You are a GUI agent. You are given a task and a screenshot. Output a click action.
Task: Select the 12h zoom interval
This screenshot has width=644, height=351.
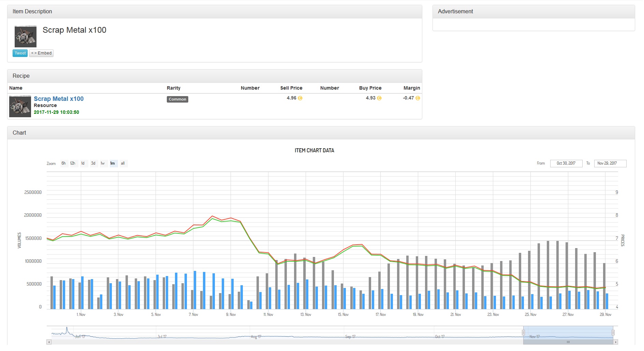[72, 163]
